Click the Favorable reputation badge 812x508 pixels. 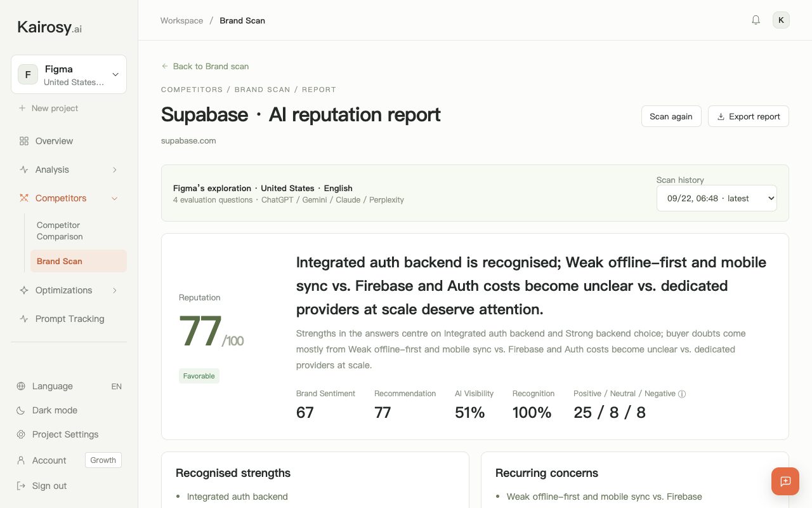point(199,376)
